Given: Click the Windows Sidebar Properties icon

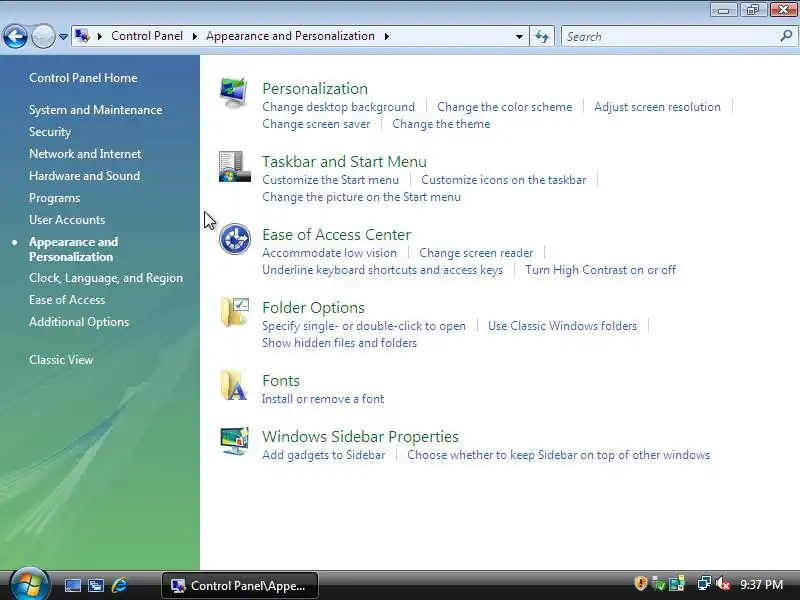Looking at the screenshot, I should (235, 441).
